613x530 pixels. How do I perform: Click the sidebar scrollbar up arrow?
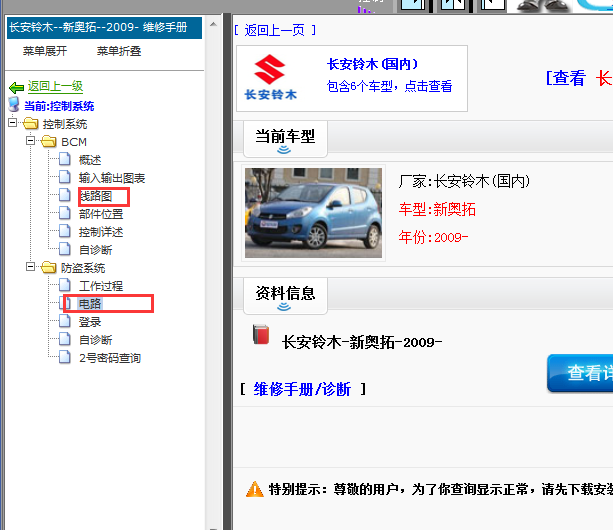[x=213, y=24]
